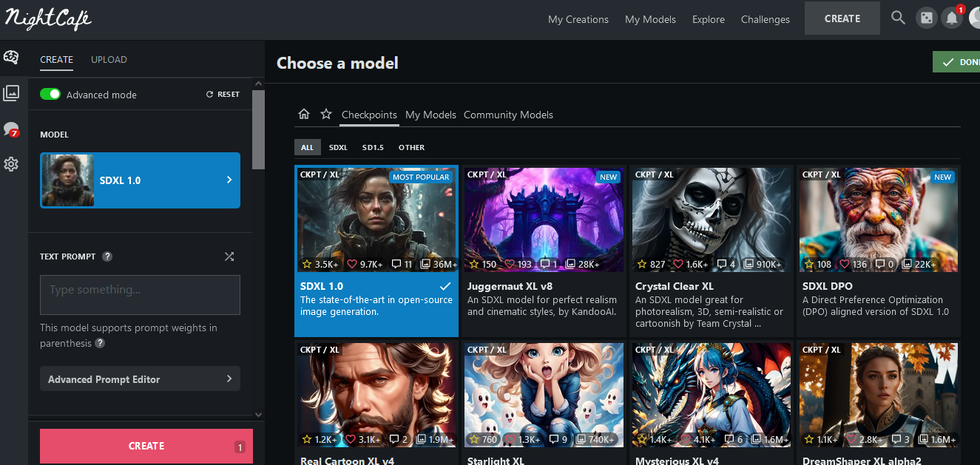This screenshot has width=980, height=465.
Task: Click the prompt weights help question icon
Action: point(100,343)
